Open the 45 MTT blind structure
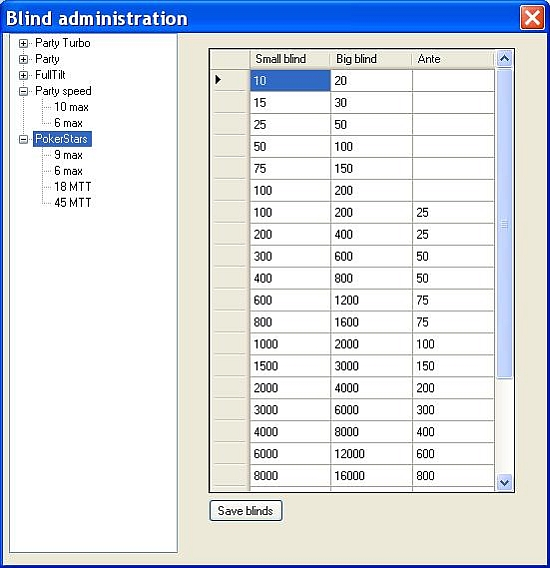 click(x=72, y=203)
